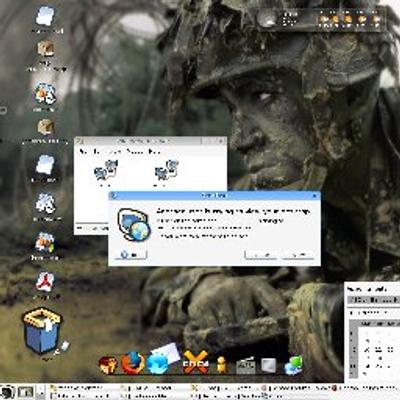
Task: Select the left network computers icon in back window
Action: (x=106, y=171)
